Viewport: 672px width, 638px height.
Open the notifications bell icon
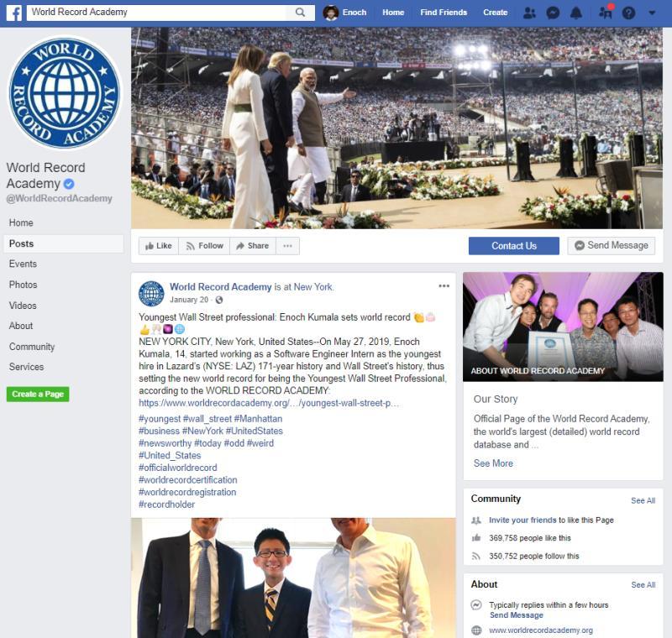pyautogui.click(x=576, y=13)
